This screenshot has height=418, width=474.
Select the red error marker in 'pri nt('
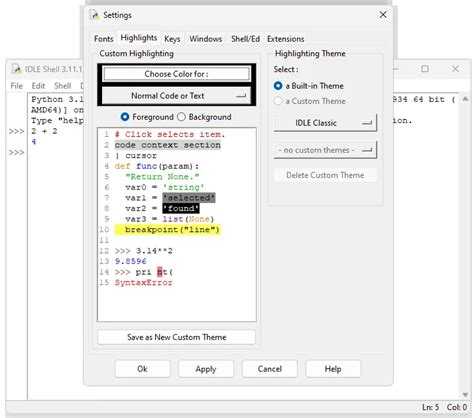point(160,272)
